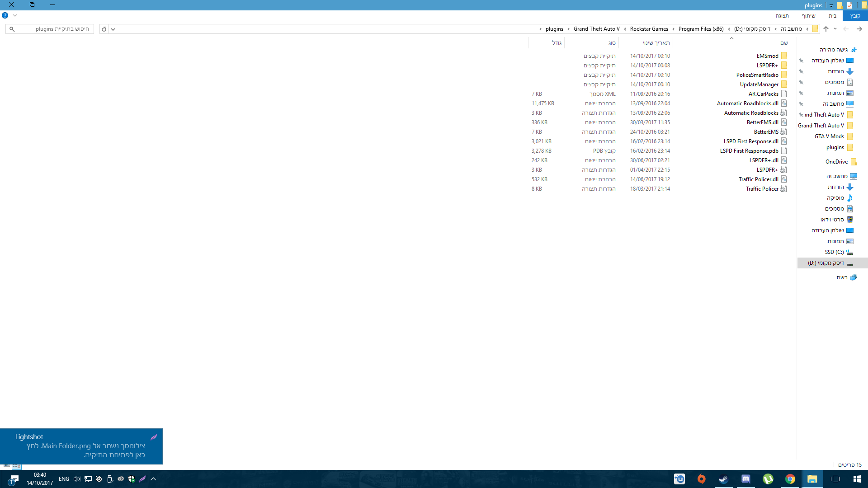Open the help question mark icon

[x=5, y=15]
